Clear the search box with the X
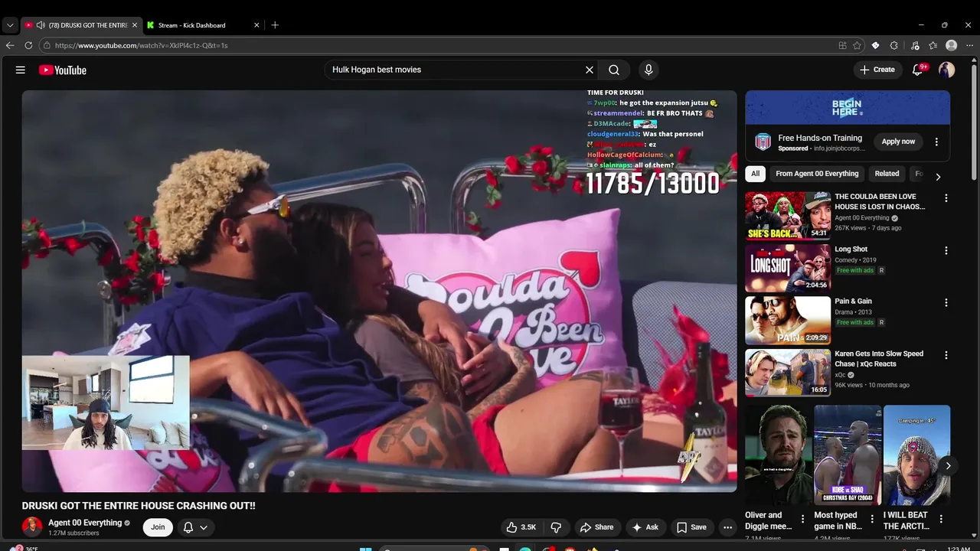This screenshot has width=980, height=551. [590, 70]
